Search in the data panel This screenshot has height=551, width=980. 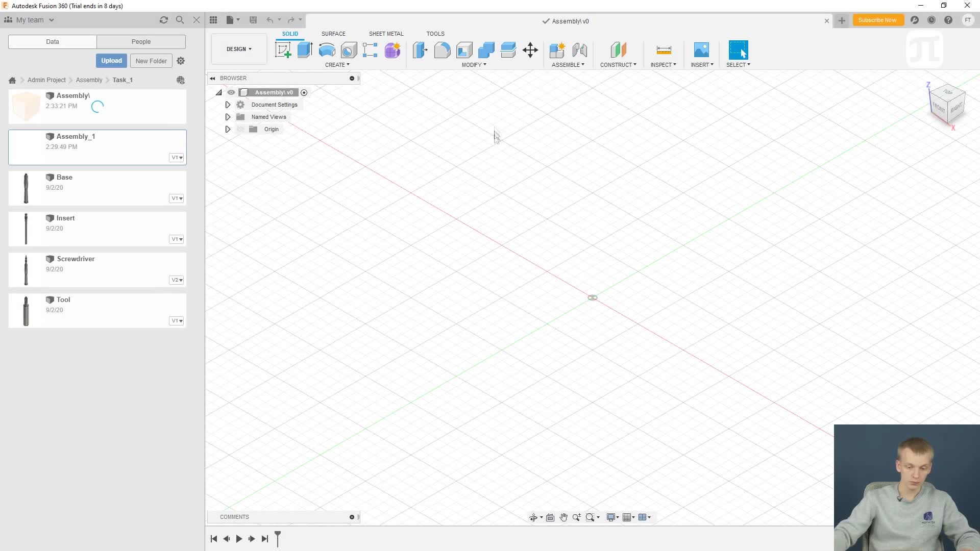(x=180, y=20)
